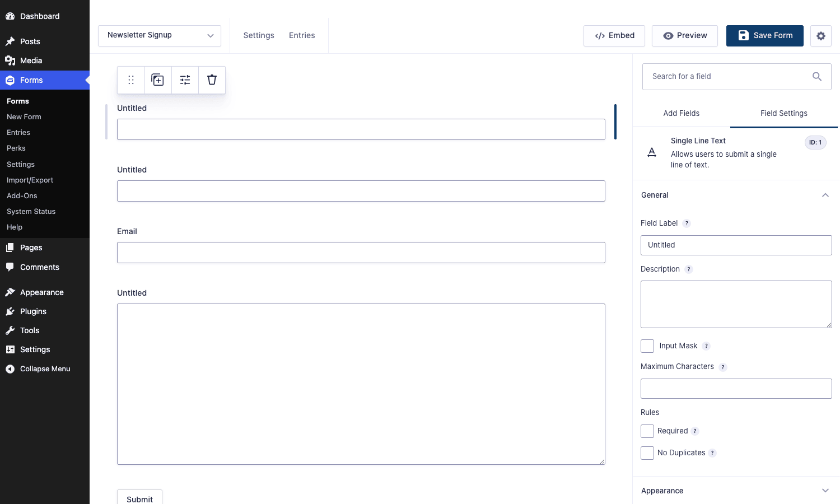Click the Email field input

(361, 253)
